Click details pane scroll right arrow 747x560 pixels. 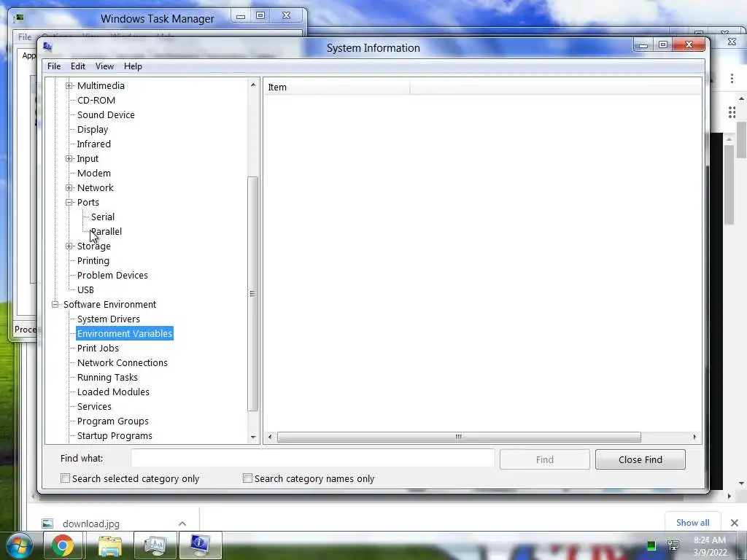tap(694, 437)
